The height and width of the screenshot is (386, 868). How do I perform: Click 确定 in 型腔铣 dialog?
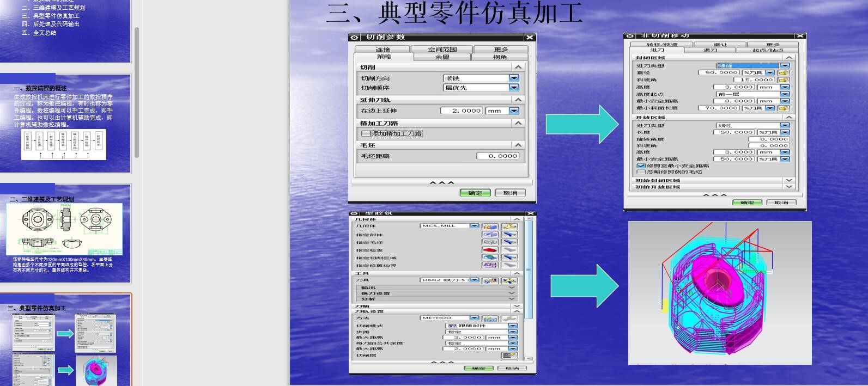tap(478, 369)
